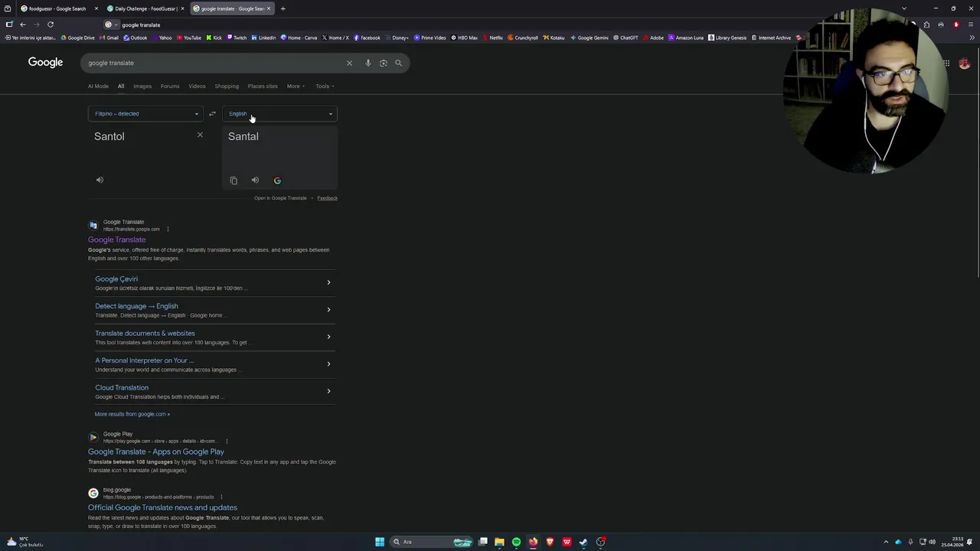Open A Personal Interpreter on Your sitelink

[x=144, y=360]
